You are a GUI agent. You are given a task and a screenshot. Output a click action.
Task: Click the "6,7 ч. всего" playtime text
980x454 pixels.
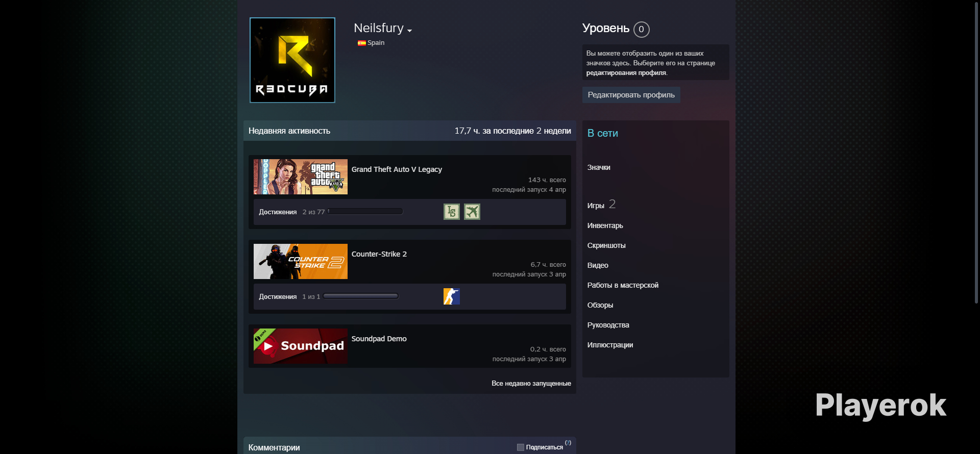(x=548, y=265)
